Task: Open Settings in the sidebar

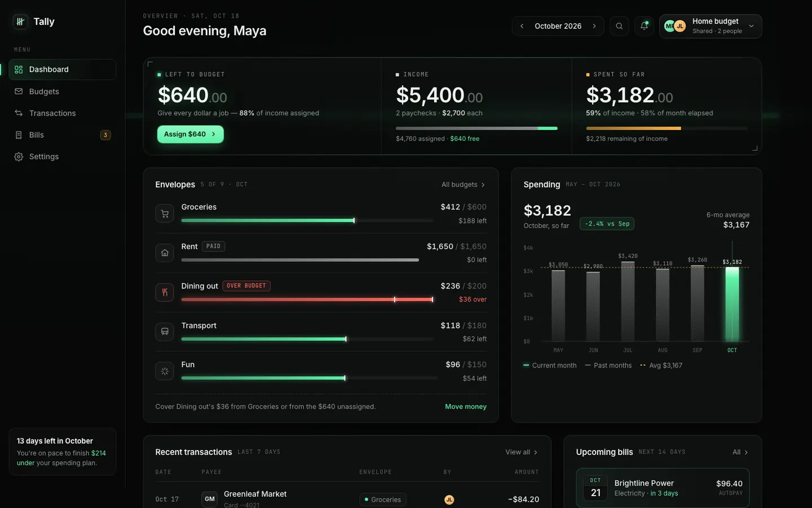Action: point(63,156)
